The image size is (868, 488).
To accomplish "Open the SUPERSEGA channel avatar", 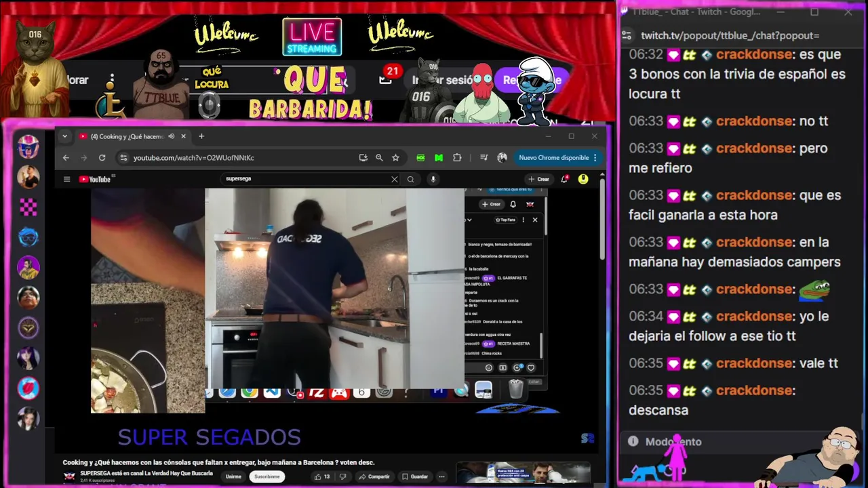I will (69, 476).
